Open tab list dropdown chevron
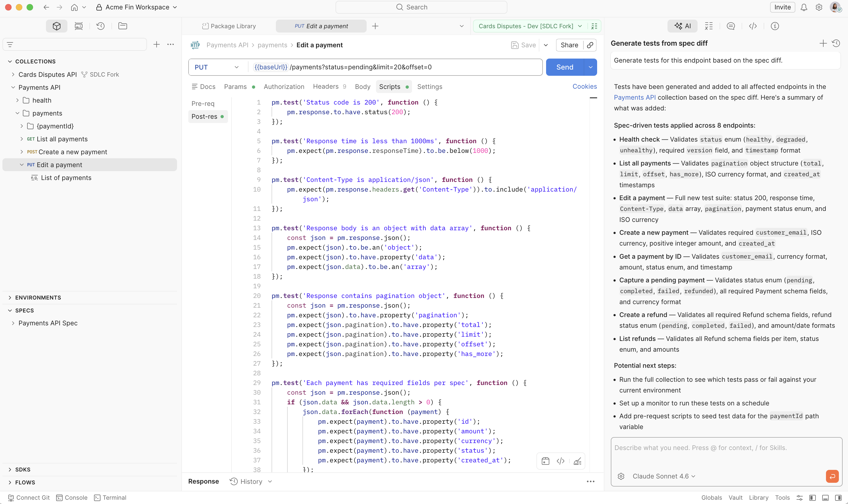The width and height of the screenshot is (848, 504). pos(461,26)
